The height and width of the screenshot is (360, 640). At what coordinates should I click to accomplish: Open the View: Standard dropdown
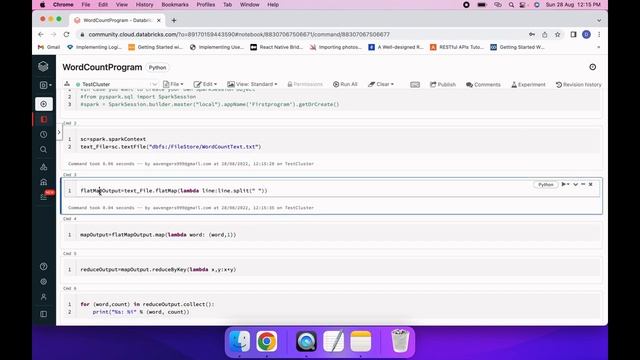pyautogui.click(x=252, y=84)
